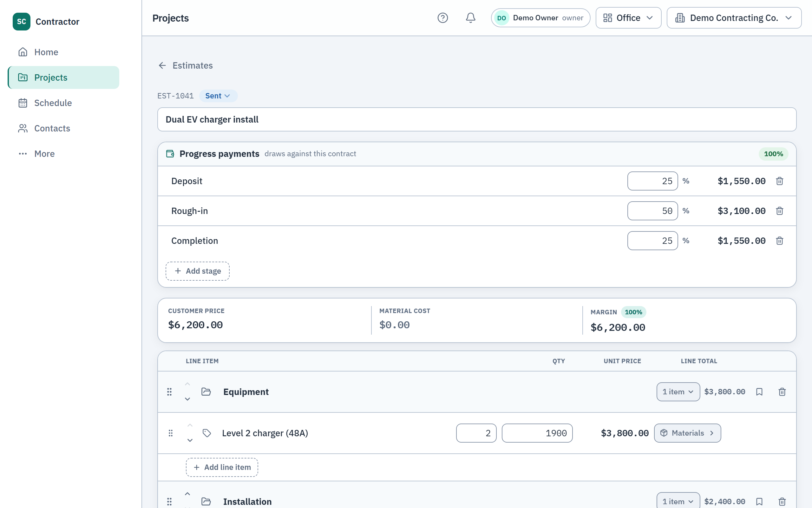Screen dimensions: 812x508
Task: Open Contacts in the sidebar
Action: tap(64, 128)
